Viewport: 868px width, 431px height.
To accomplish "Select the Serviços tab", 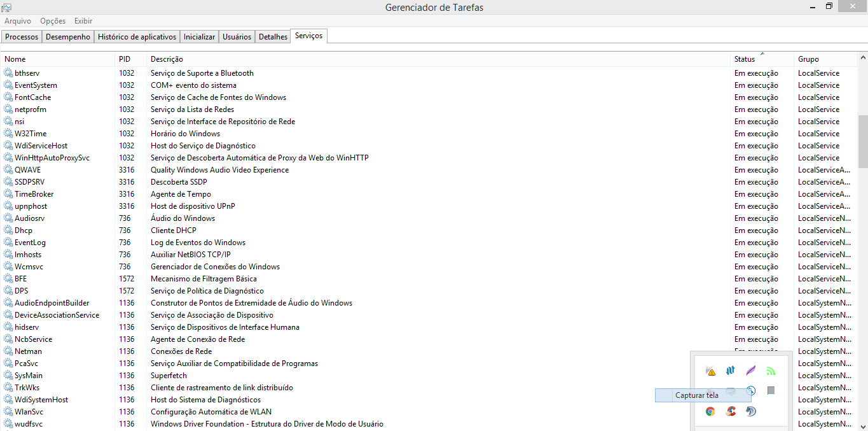I will (x=308, y=36).
